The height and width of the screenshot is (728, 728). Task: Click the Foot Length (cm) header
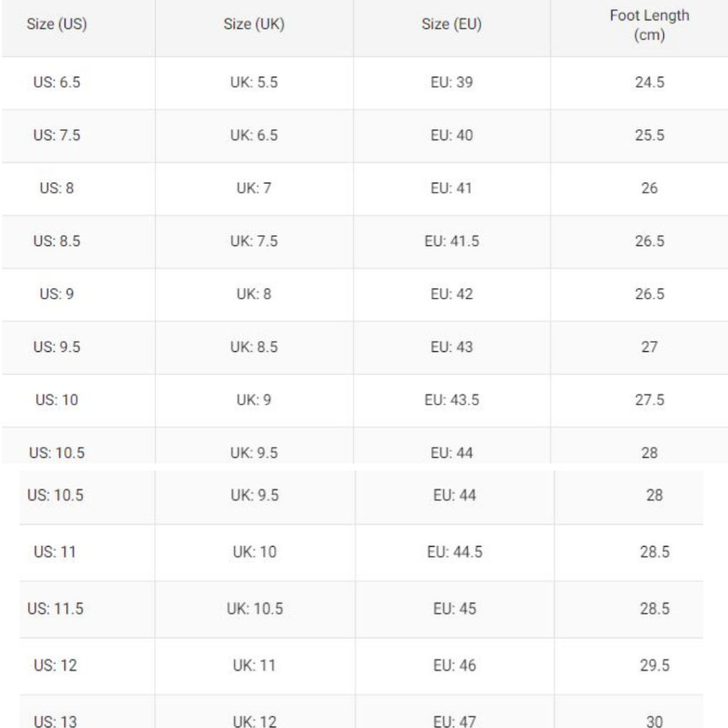(x=649, y=25)
